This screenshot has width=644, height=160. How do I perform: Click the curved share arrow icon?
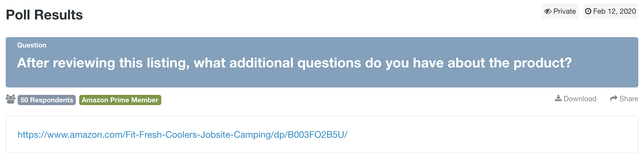coord(614,99)
